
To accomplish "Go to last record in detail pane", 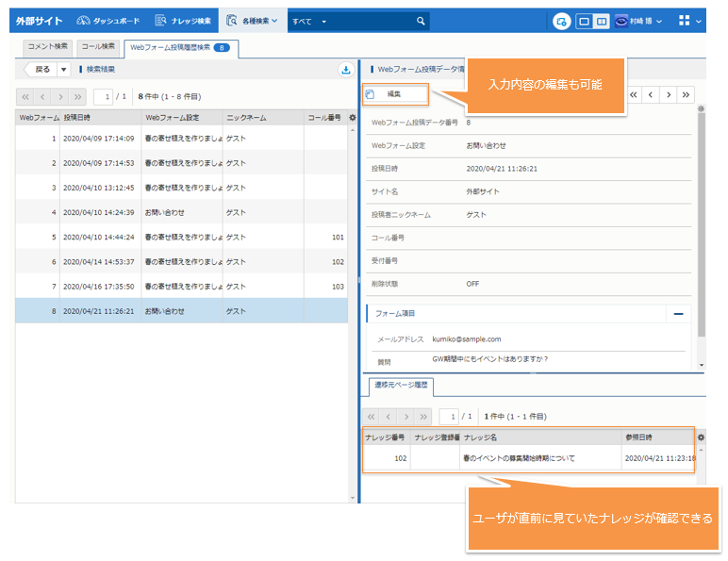I will [686, 94].
